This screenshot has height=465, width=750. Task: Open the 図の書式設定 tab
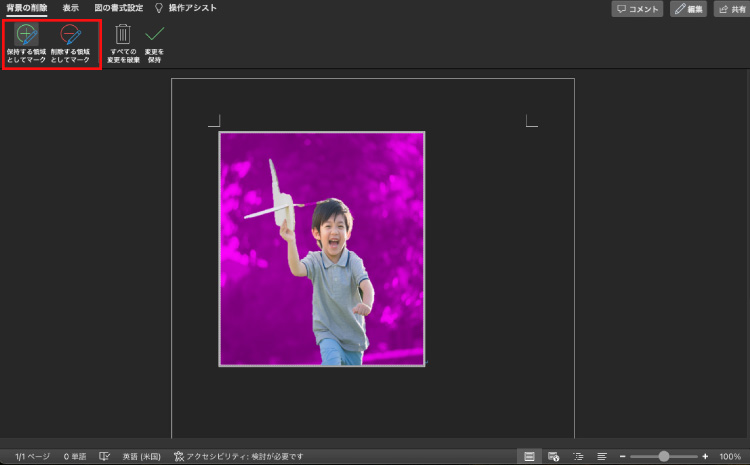[118, 8]
